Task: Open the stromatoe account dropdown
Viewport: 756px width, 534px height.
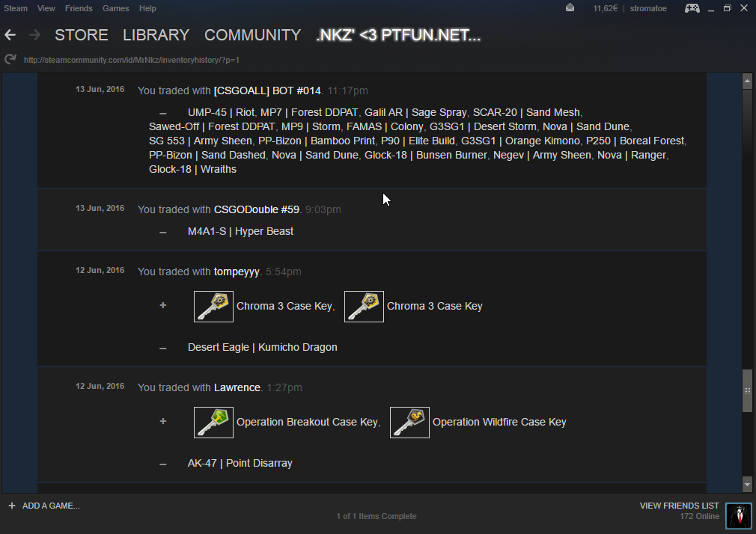Action: click(x=650, y=8)
